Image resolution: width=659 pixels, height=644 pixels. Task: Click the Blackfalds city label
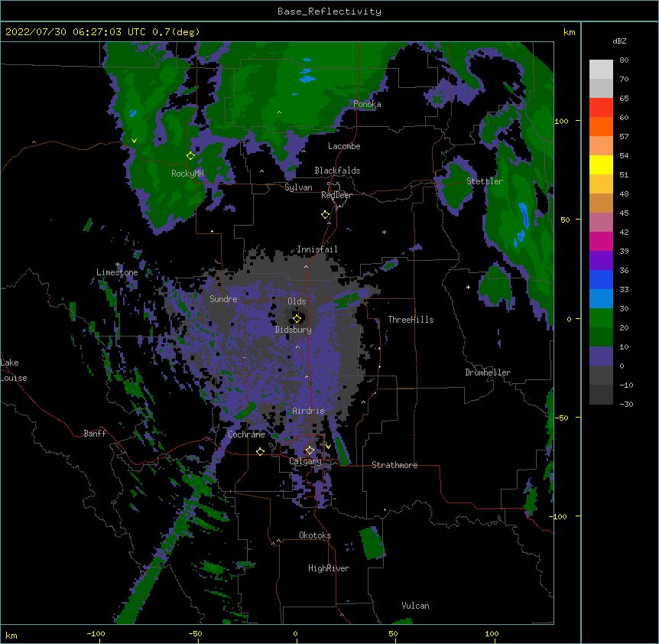click(x=337, y=171)
